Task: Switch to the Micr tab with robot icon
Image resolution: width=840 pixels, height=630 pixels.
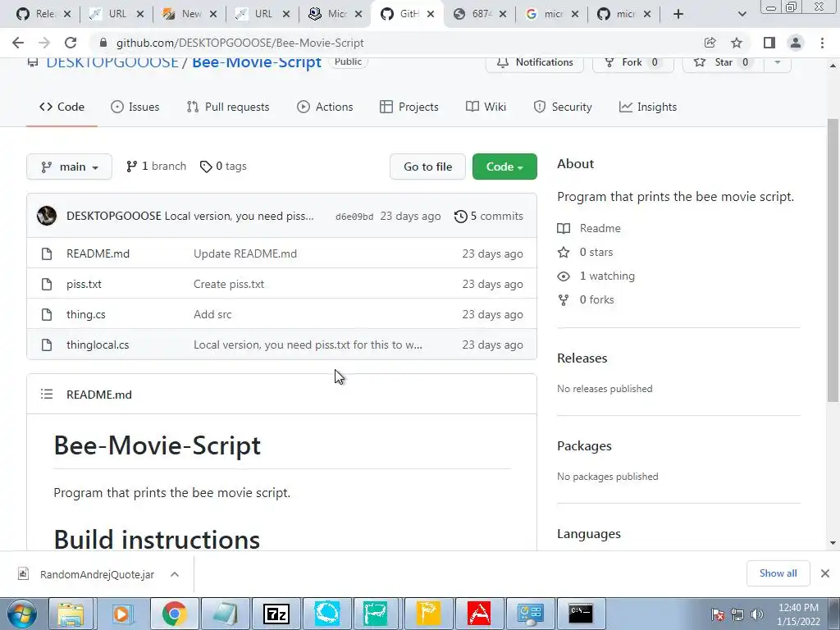Action: 336,14
